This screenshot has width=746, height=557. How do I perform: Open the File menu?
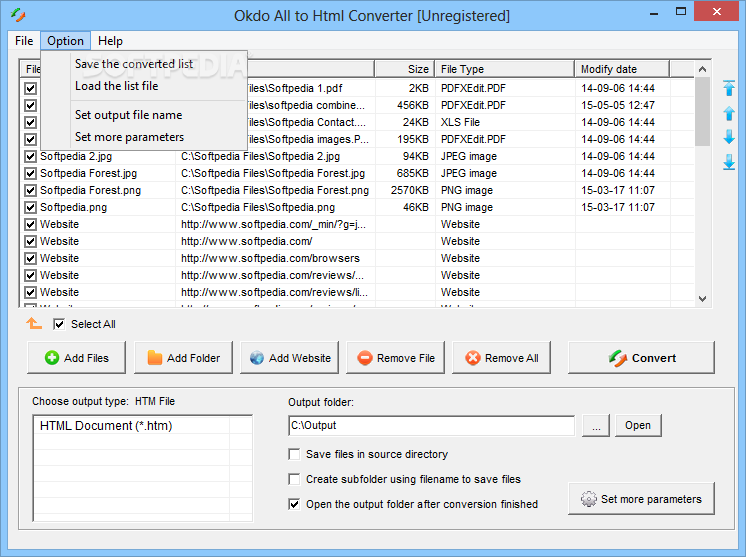coord(24,41)
